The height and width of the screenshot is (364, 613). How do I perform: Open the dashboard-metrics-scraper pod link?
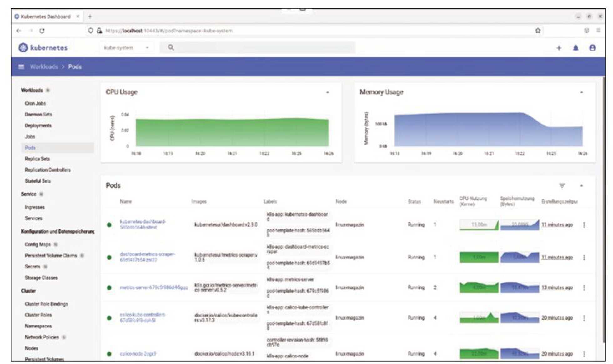[147, 257]
